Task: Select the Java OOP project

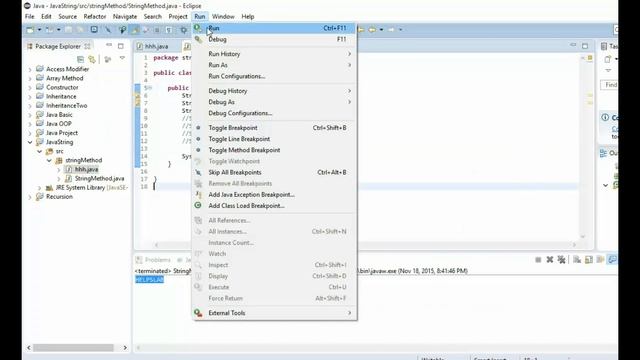Action: tap(59, 124)
